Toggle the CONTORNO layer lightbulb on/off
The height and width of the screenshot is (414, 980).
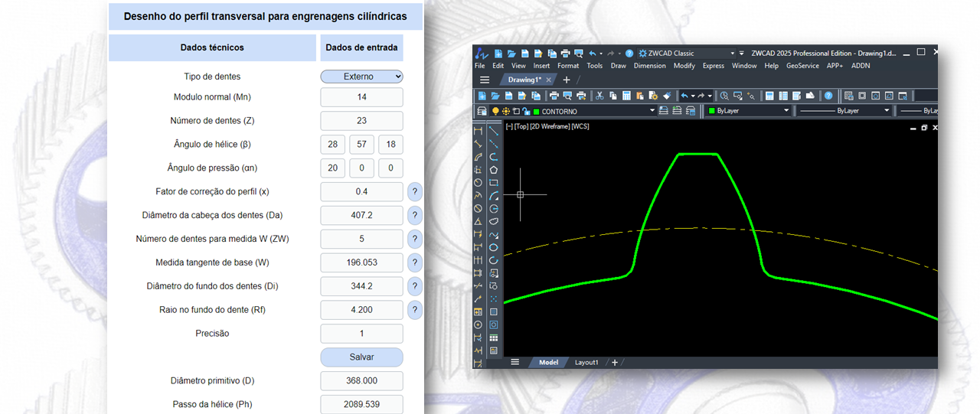click(495, 111)
